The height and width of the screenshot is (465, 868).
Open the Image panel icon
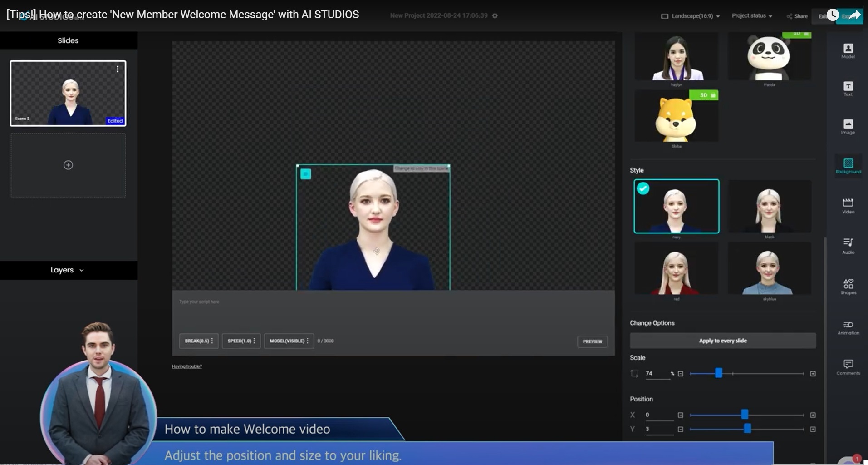(x=848, y=127)
